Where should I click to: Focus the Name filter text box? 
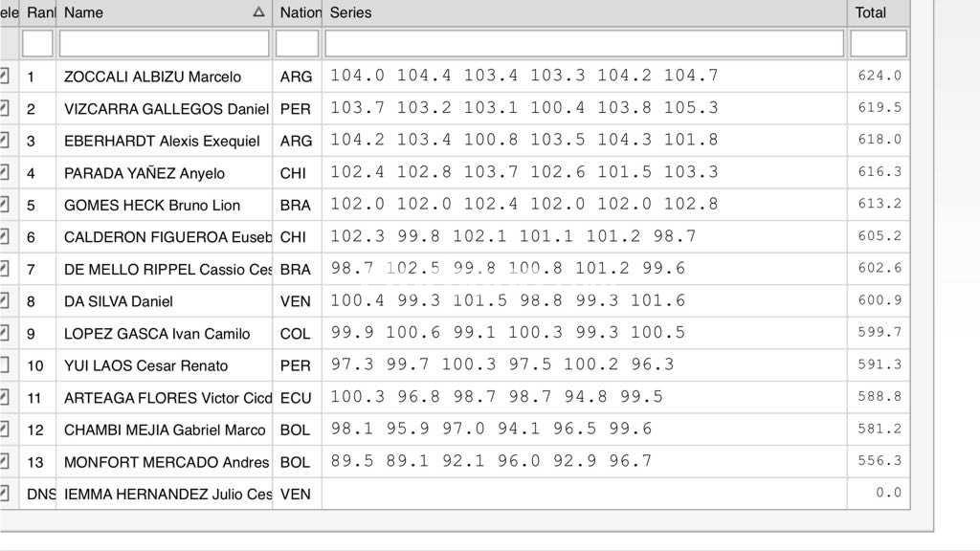164,43
